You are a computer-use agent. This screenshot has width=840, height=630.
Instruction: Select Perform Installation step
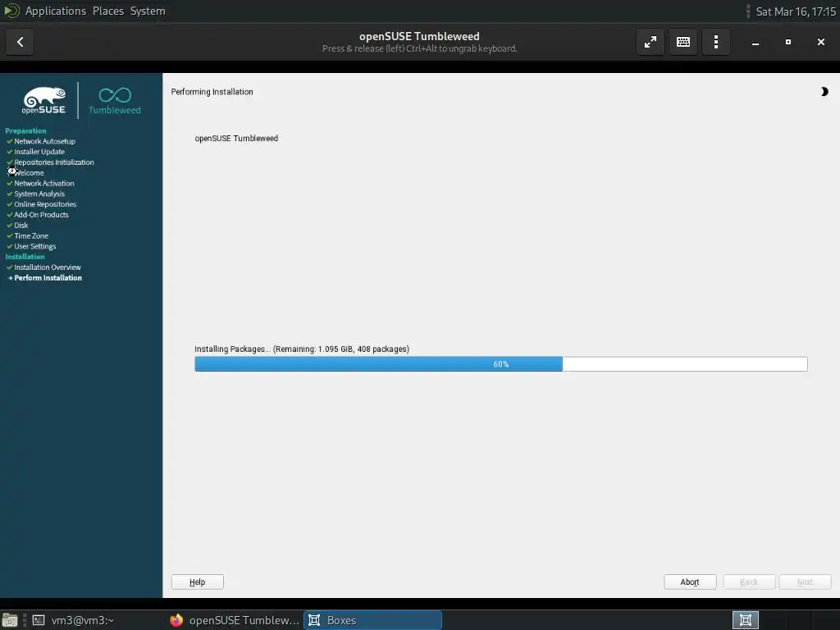(x=48, y=277)
